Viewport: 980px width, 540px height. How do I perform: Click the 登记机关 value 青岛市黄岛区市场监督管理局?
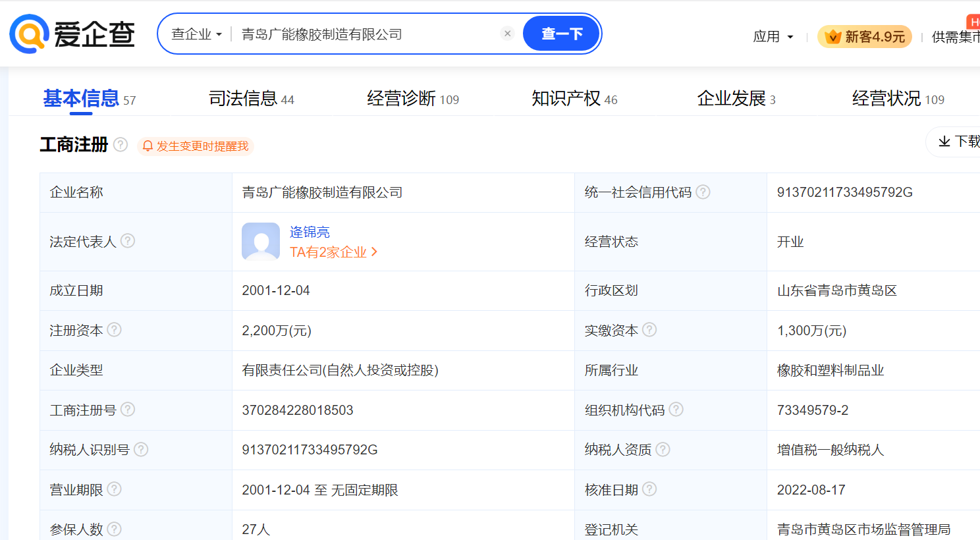coord(864,529)
